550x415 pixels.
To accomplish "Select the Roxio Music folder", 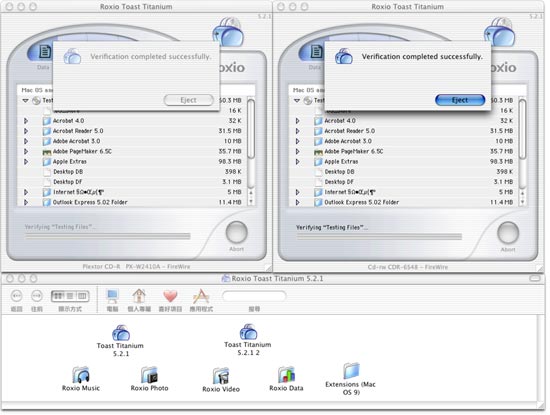I will [81, 375].
